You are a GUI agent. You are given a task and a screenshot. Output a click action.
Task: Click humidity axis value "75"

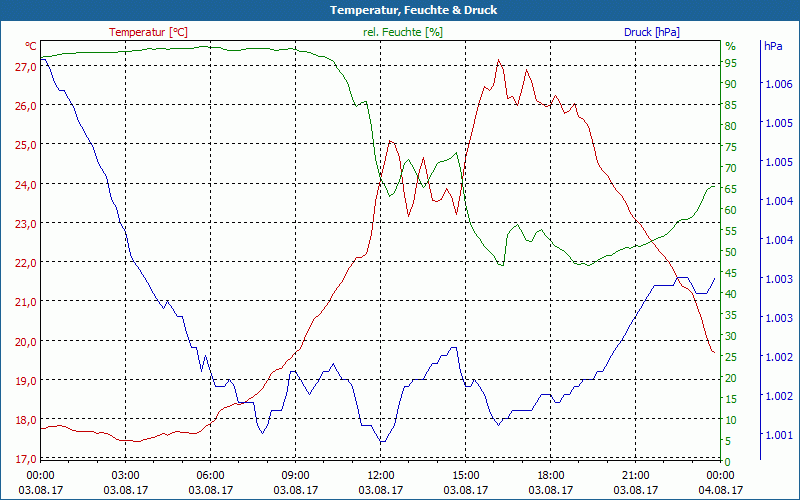[731, 147]
